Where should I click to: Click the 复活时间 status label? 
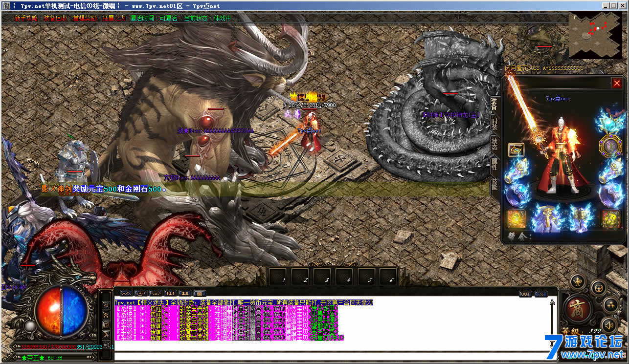click(x=142, y=18)
